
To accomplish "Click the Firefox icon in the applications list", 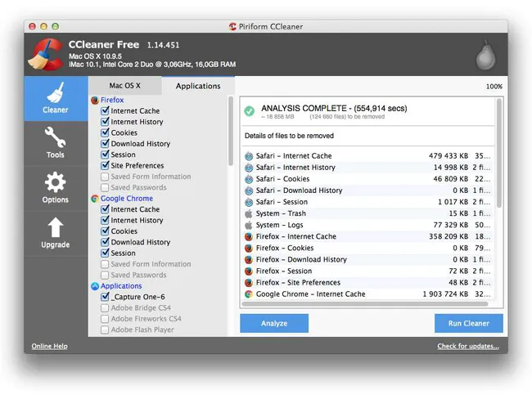I will [95, 100].
